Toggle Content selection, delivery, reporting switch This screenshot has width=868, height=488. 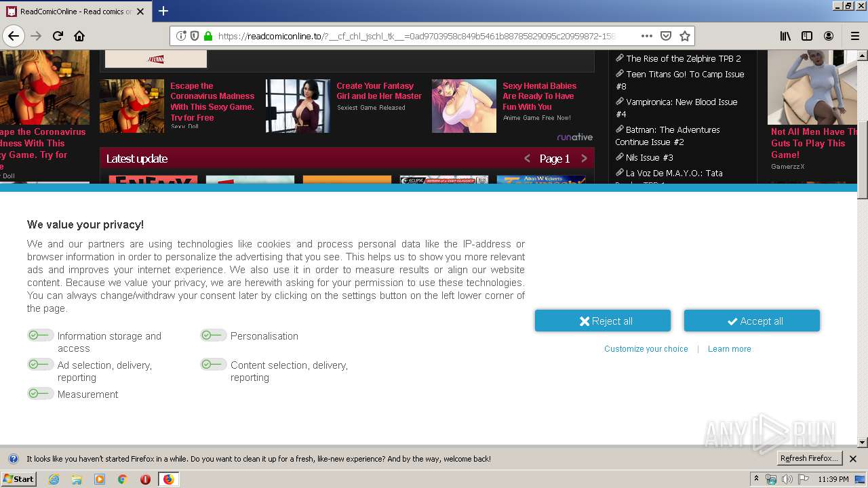213,364
